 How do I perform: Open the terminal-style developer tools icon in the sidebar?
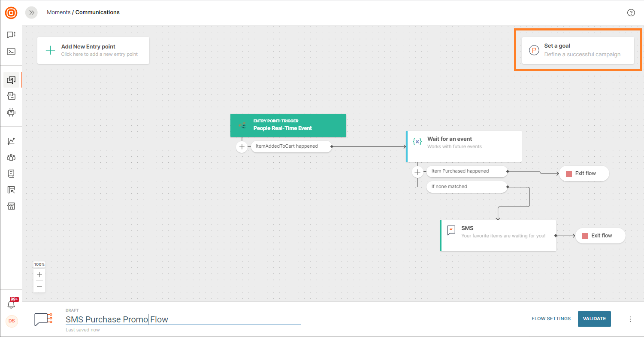tap(11, 52)
